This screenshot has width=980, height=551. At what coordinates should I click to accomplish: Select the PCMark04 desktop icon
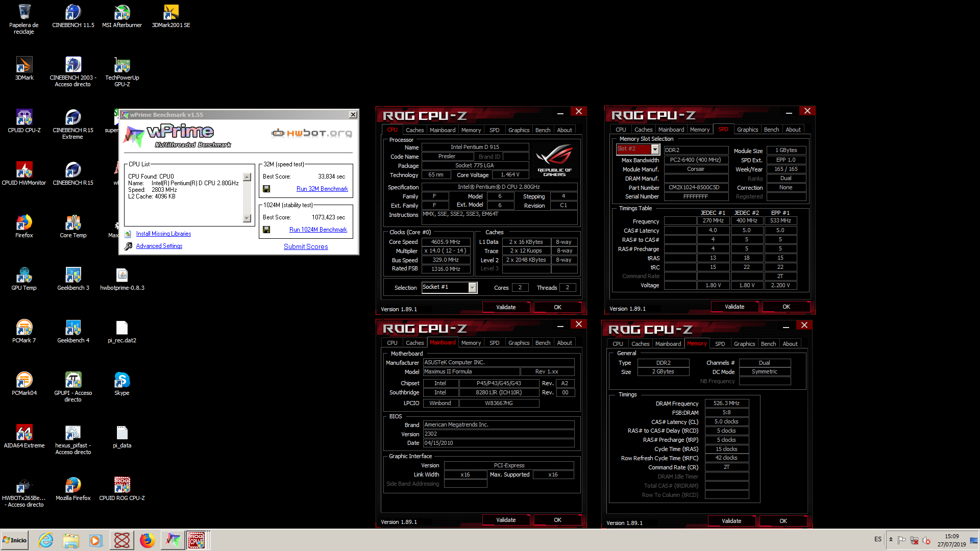coord(24,384)
